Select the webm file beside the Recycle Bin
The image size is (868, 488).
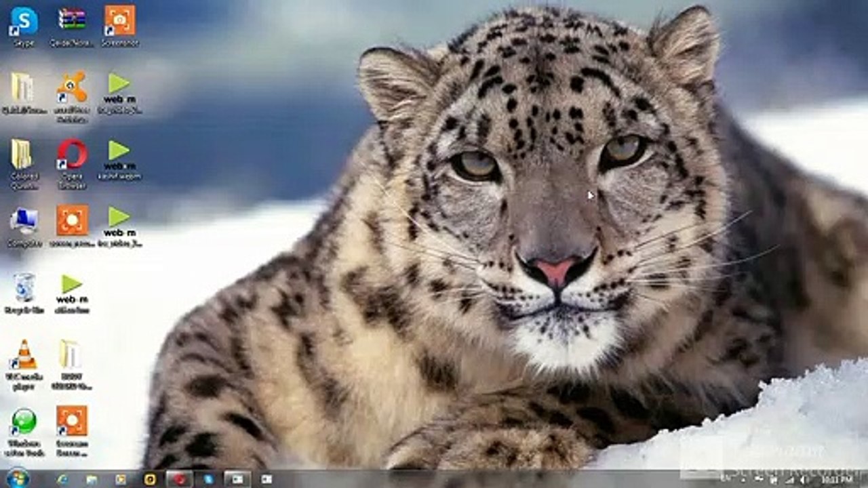click(x=72, y=293)
